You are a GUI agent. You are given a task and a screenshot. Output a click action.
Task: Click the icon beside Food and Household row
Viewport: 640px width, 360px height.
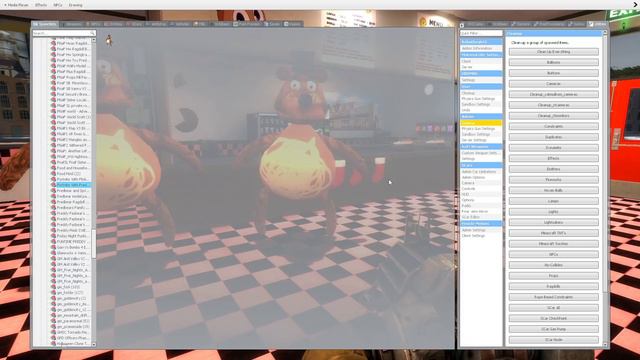pos(53,168)
